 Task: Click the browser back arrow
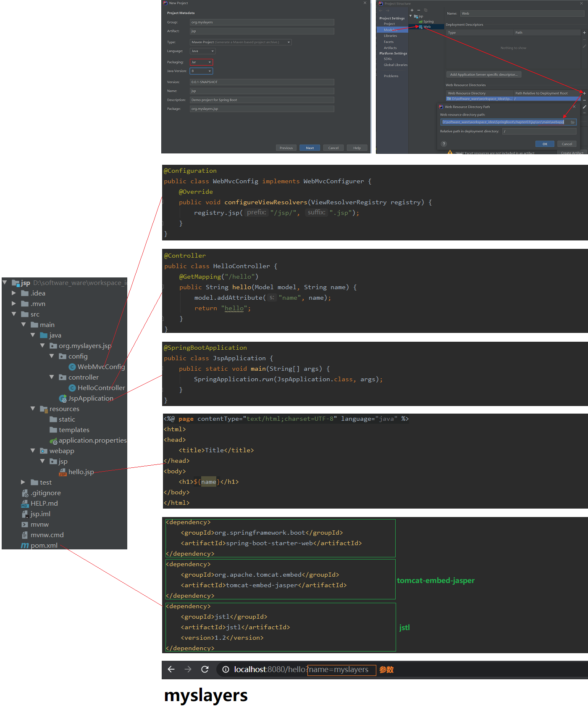pos(171,669)
